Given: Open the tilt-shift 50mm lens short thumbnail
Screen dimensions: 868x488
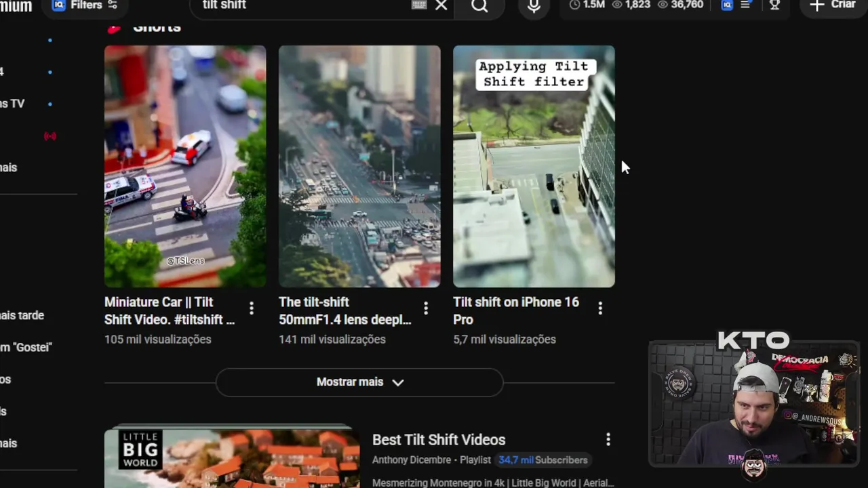Looking at the screenshot, I should (x=359, y=166).
